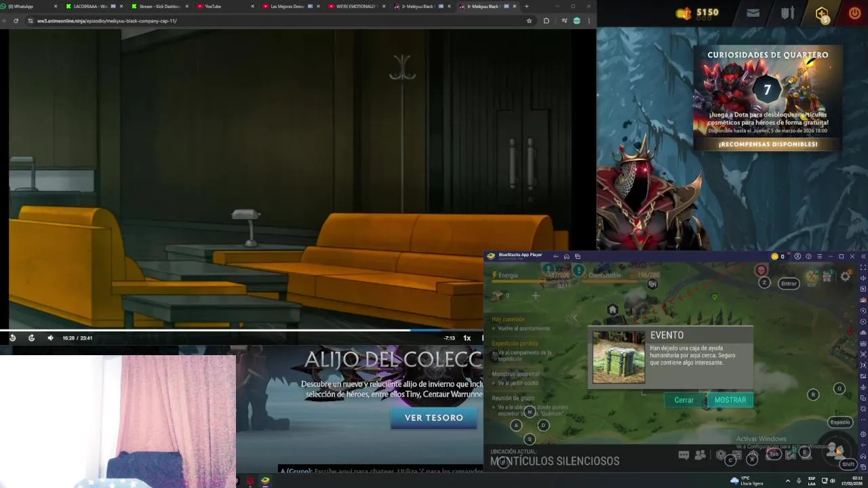
Task: Collapse the quest panel arrow
Action: coord(575,318)
